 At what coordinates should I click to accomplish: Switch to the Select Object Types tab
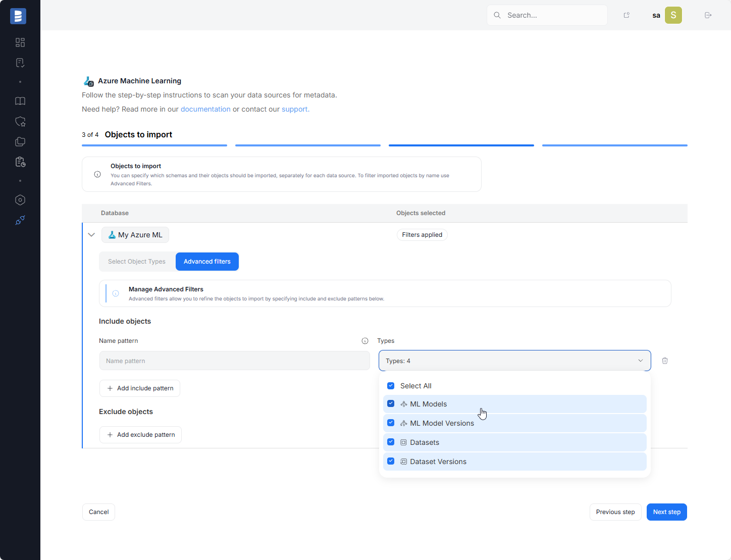(x=137, y=261)
